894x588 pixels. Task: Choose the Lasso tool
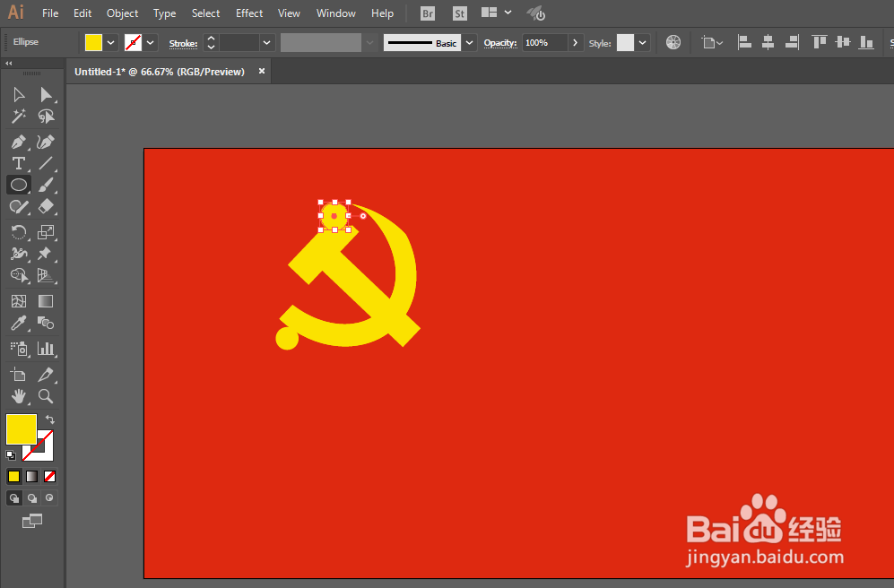coord(46,117)
